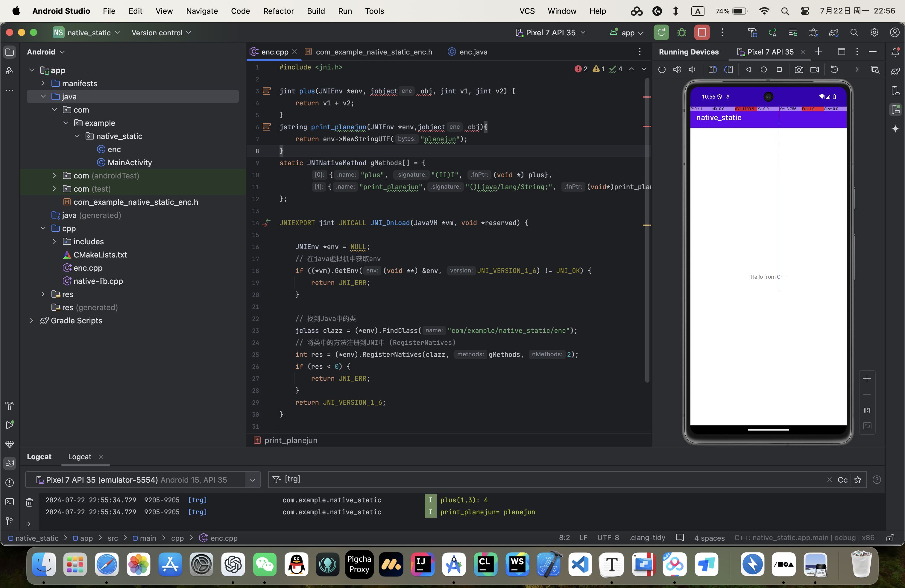Click emulator Back navigation button
The height and width of the screenshot is (588, 905).
click(748, 69)
